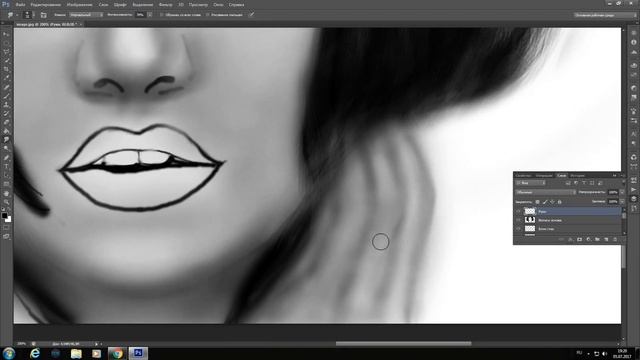The image size is (640, 360).
Task: Select the Move tool
Action: pos(6,34)
